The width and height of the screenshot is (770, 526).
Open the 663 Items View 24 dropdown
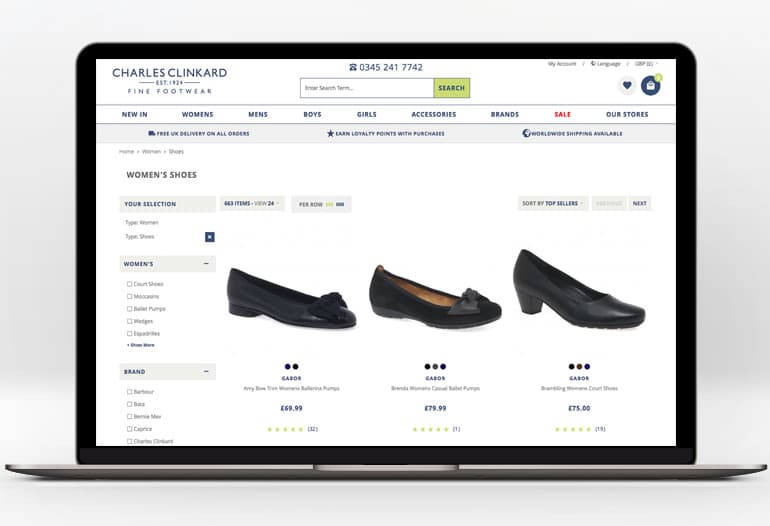pyautogui.click(x=252, y=203)
